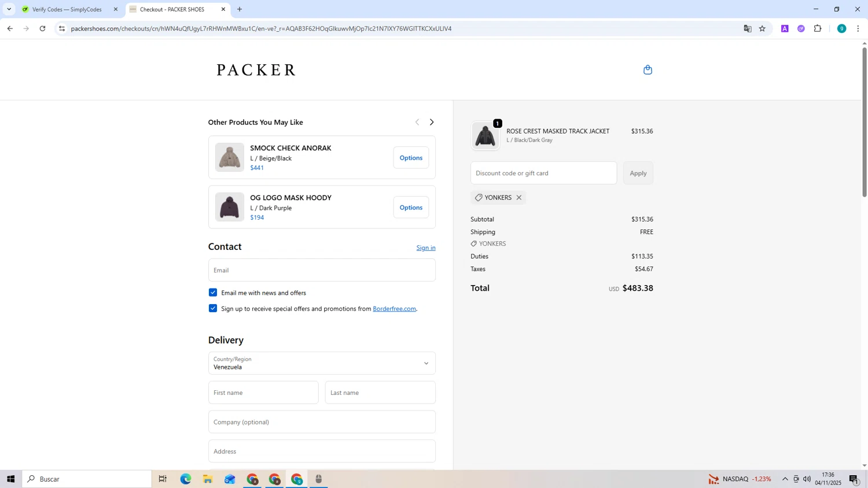Open Options for SMOCK CHECK ANORAK
Viewport: 868px width, 488px height.
point(411,158)
